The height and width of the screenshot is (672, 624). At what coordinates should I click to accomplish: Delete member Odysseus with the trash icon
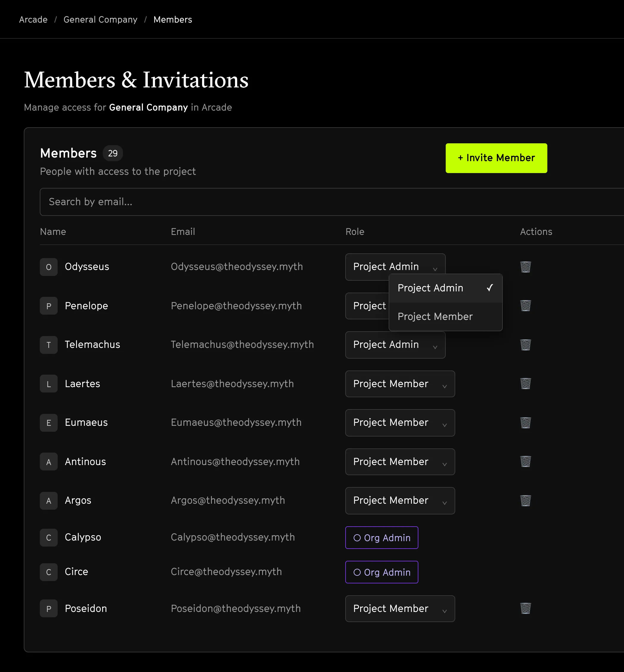[525, 267]
